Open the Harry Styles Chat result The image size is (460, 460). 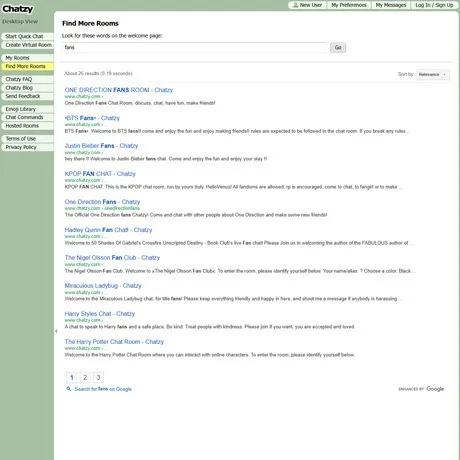[x=100, y=314]
